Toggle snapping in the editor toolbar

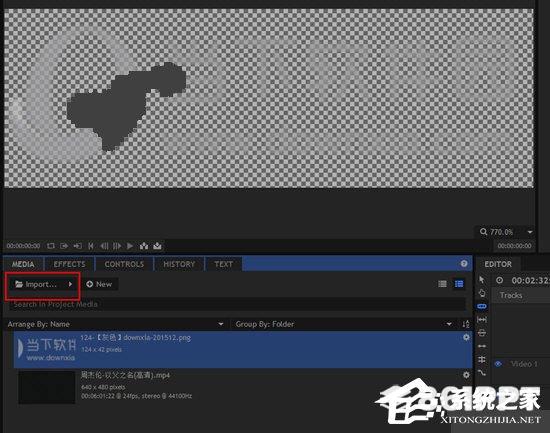click(x=482, y=306)
